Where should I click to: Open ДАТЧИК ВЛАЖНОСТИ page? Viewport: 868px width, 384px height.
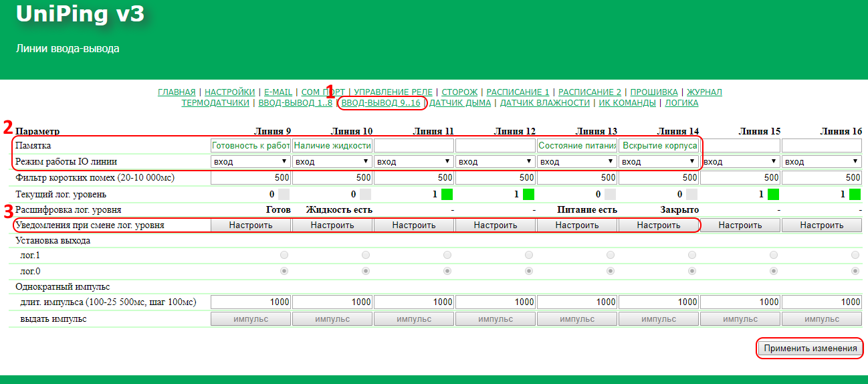tap(545, 103)
